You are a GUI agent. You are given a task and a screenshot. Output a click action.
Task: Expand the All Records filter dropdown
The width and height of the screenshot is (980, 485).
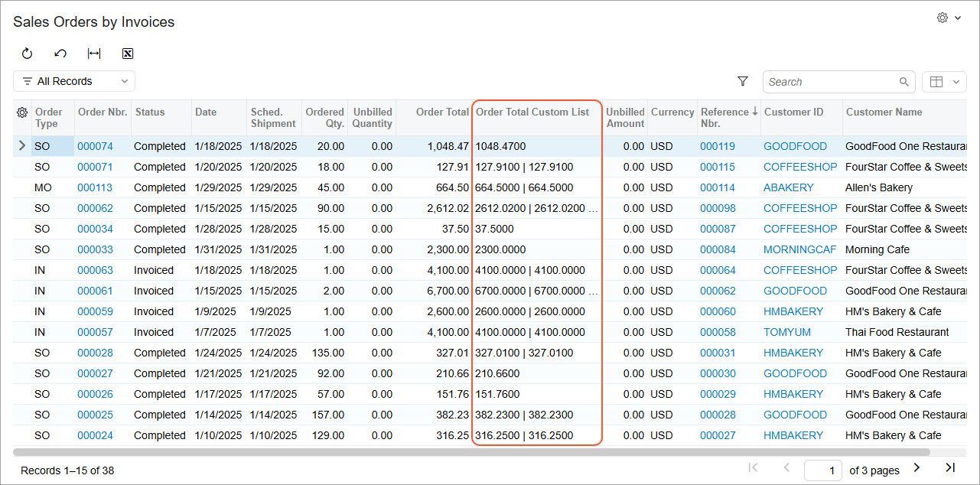pos(74,81)
